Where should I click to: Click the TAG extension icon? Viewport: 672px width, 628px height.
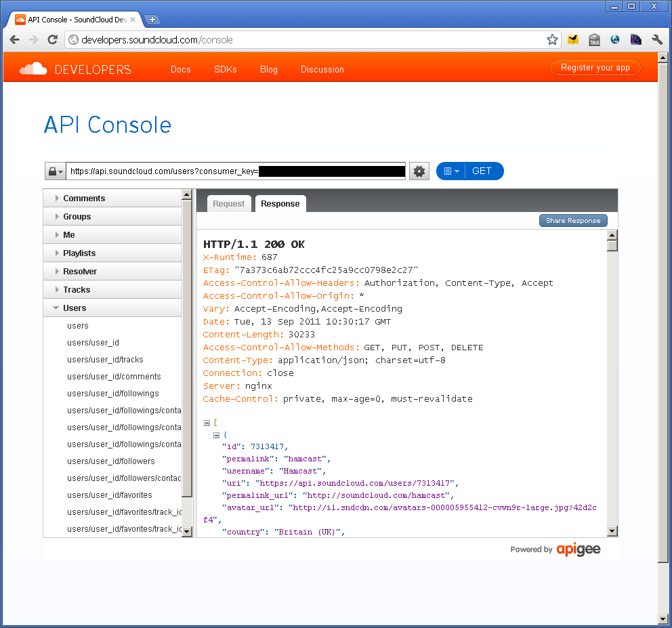(594, 39)
